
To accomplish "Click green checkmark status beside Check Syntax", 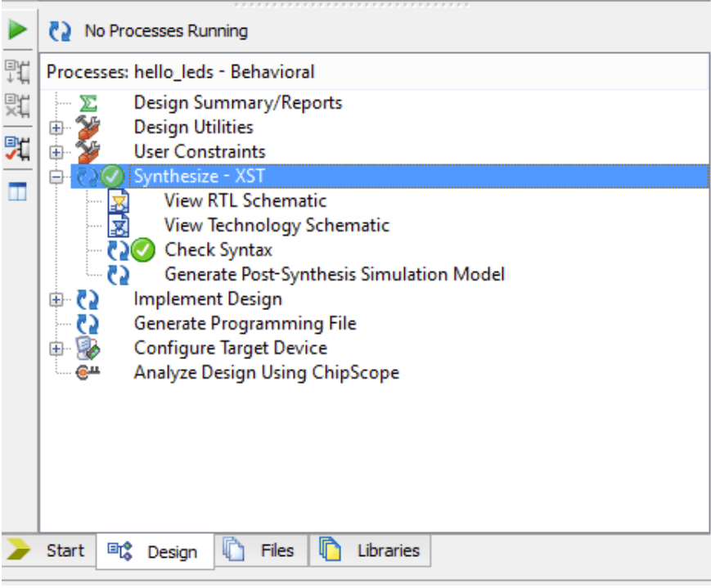I will pos(143,250).
